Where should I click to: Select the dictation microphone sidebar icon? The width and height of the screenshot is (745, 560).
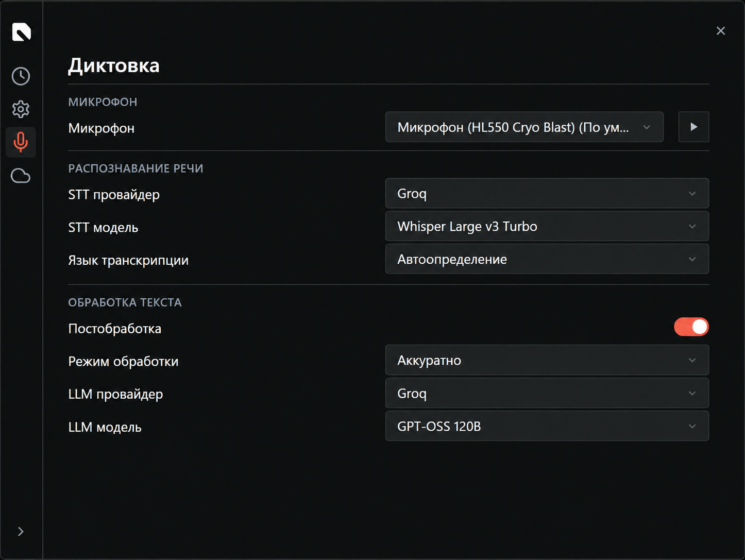pyautogui.click(x=21, y=142)
